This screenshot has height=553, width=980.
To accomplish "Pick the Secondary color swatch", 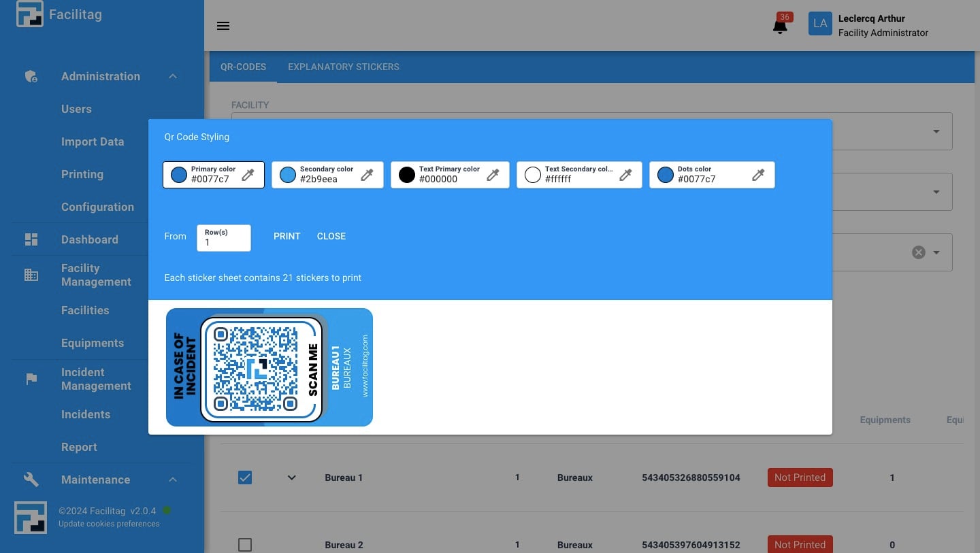I will coord(288,175).
